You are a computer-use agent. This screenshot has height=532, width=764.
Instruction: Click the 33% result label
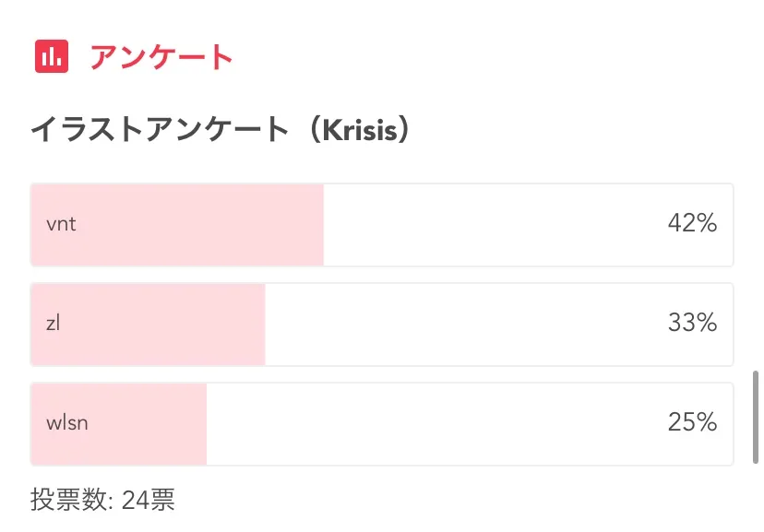692,324
